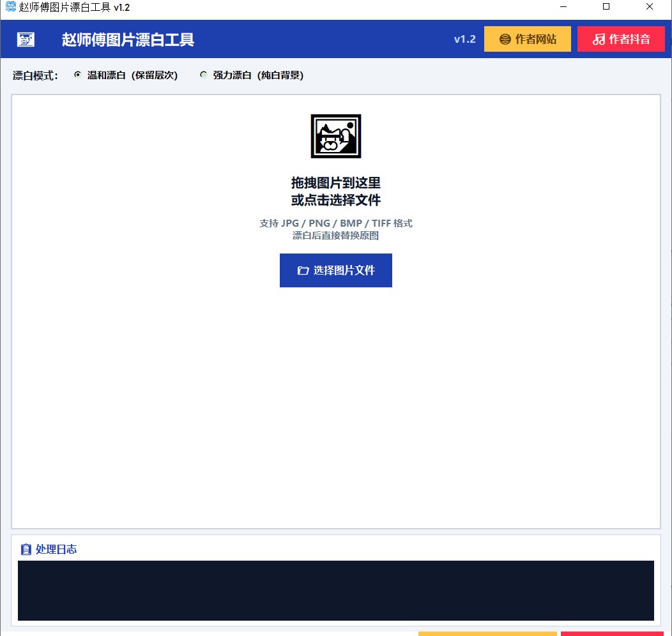Image resolution: width=672 pixels, height=636 pixels.
Task: Open the 作者网站 author website button
Action: coord(527,39)
